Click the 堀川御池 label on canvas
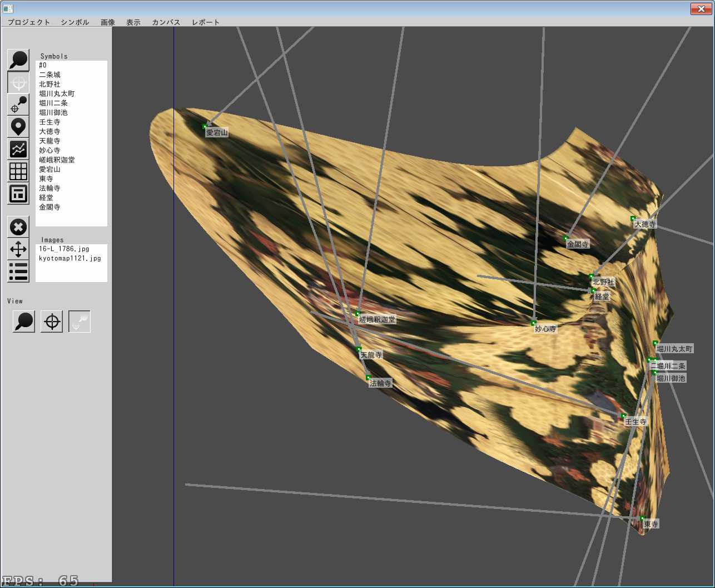 tap(671, 378)
